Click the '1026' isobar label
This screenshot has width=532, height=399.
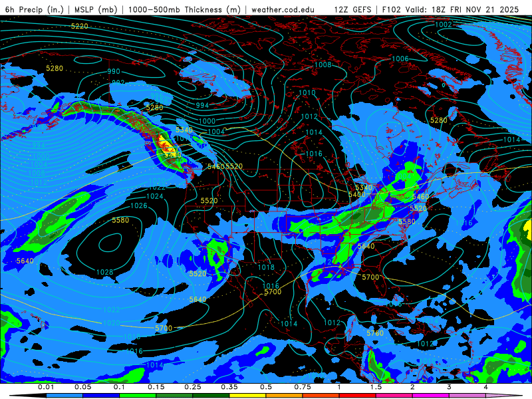click(x=139, y=205)
